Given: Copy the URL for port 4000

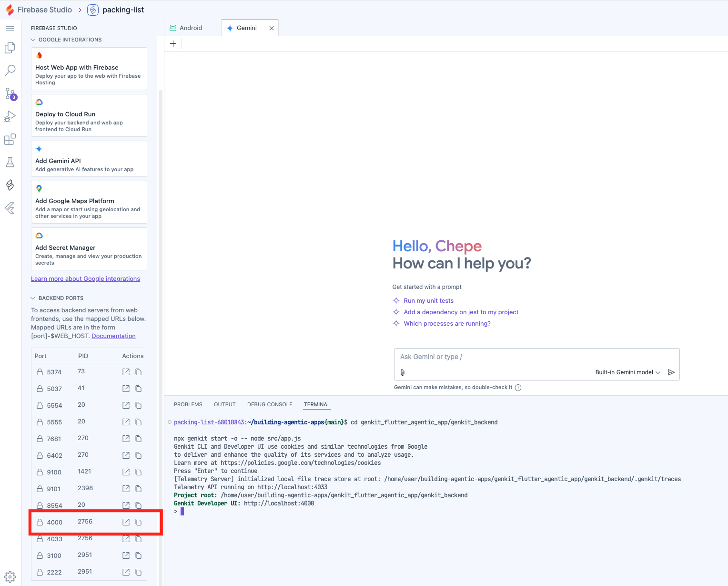Looking at the screenshot, I should coord(138,522).
